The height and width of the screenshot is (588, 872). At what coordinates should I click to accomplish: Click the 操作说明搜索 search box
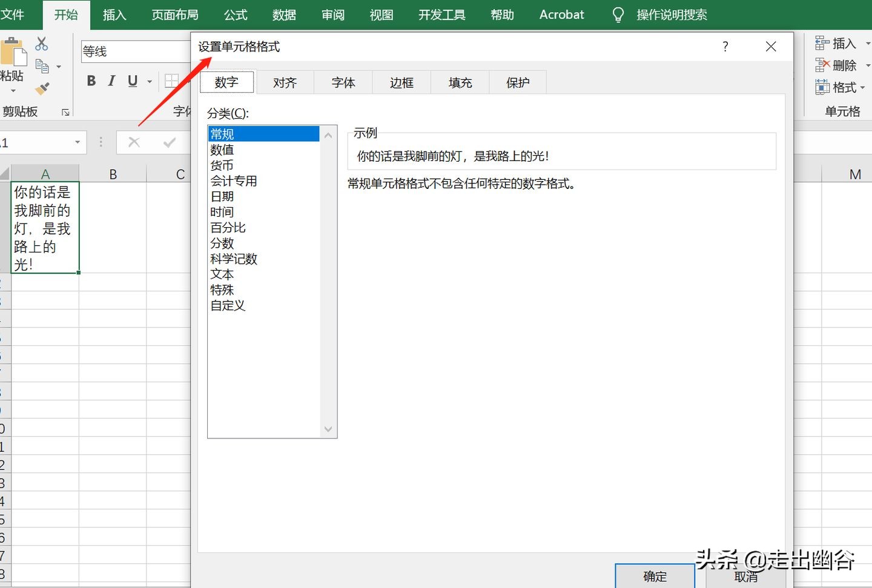672,15
